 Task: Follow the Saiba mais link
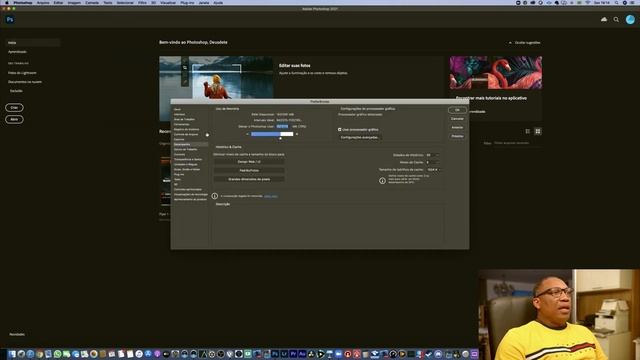(271, 196)
